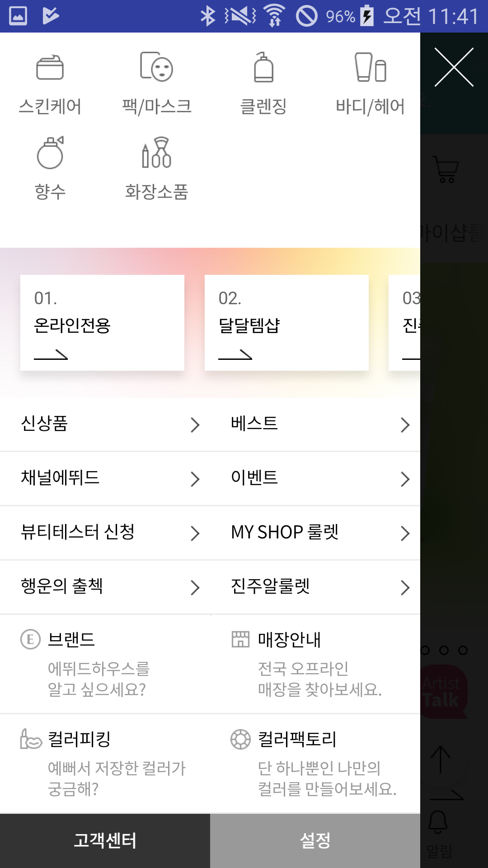Open the 스킨케어 skincare category icon
The image size is (488, 868).
[50, 67]
